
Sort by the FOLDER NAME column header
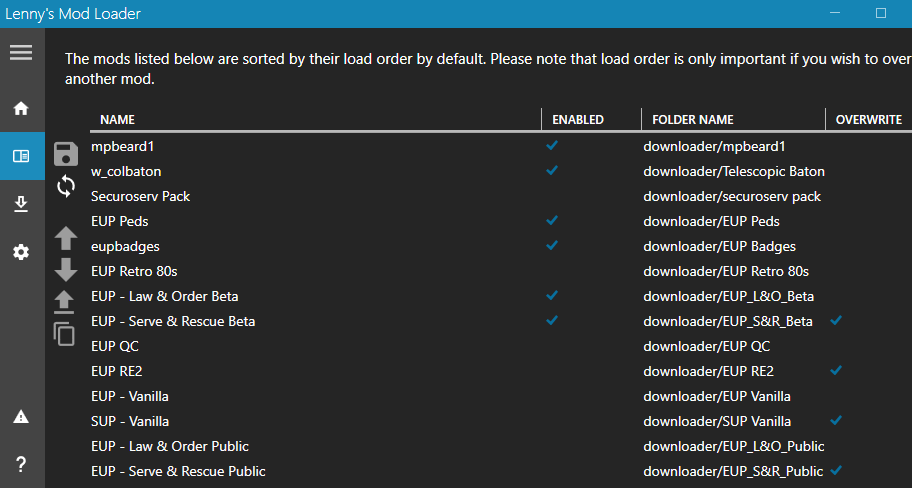[692, 120]
